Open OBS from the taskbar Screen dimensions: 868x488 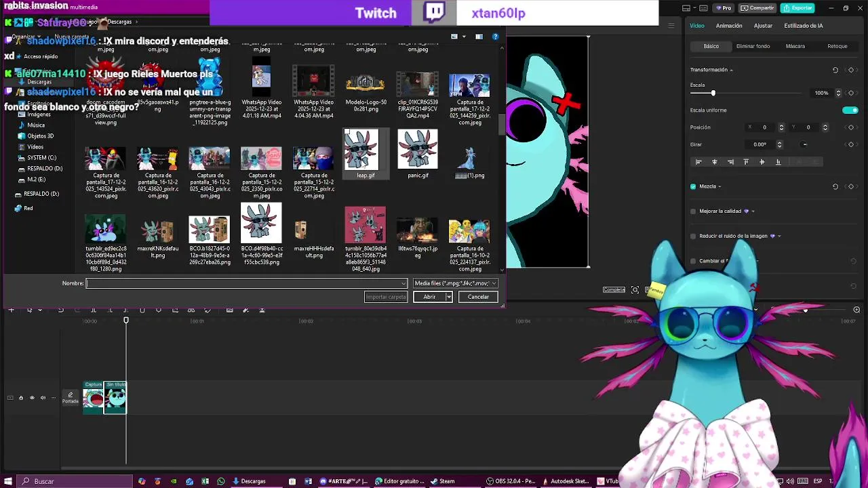511,481
